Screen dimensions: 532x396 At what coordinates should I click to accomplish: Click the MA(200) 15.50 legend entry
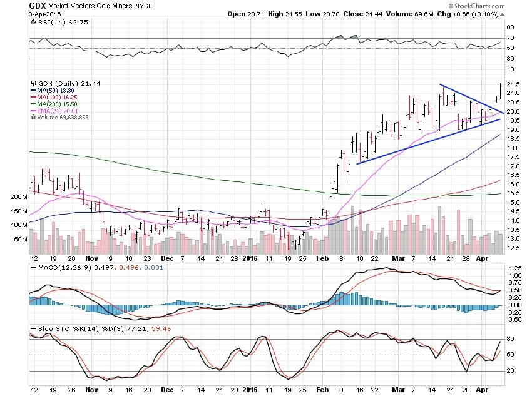coord(57,104)
